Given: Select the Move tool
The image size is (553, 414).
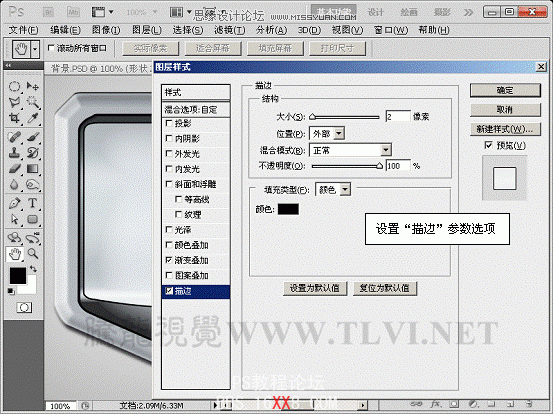Looking at the screenshot, I should (32, 86).
